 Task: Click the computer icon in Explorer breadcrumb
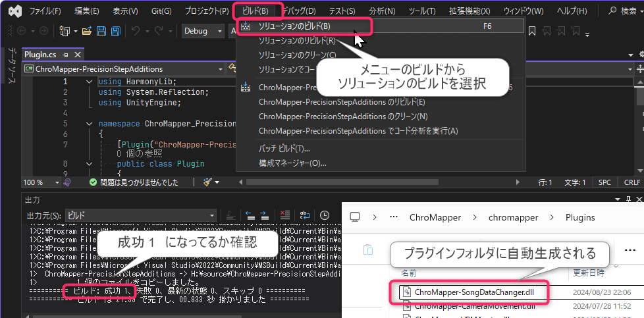[x=355, y=217]
